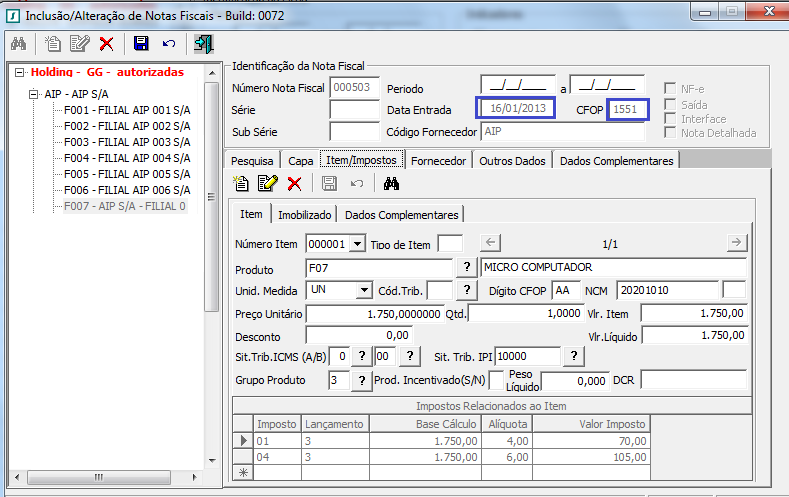Viewport: 789px width, 497px height.
Task: Open the Imobilizado sub-tab
Action: click(x=305, y=214)
